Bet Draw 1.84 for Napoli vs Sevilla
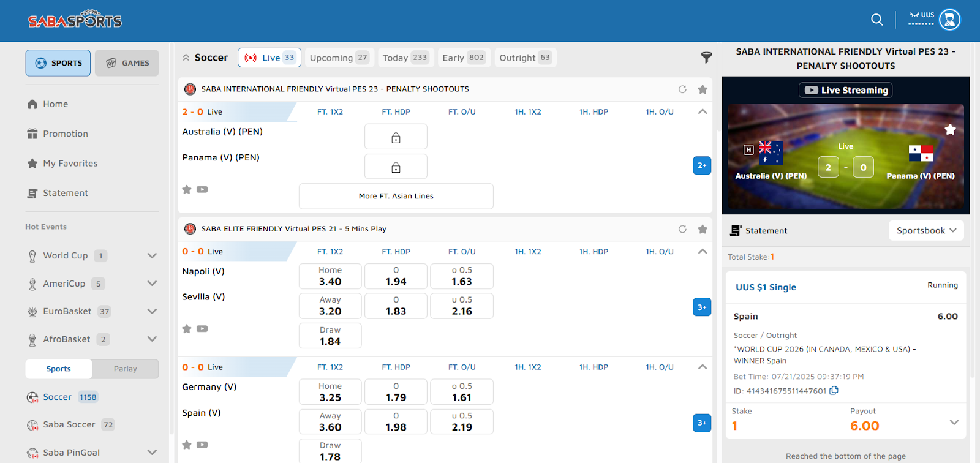The height and width of the screenshot is (463, 980). click(330, 336)
